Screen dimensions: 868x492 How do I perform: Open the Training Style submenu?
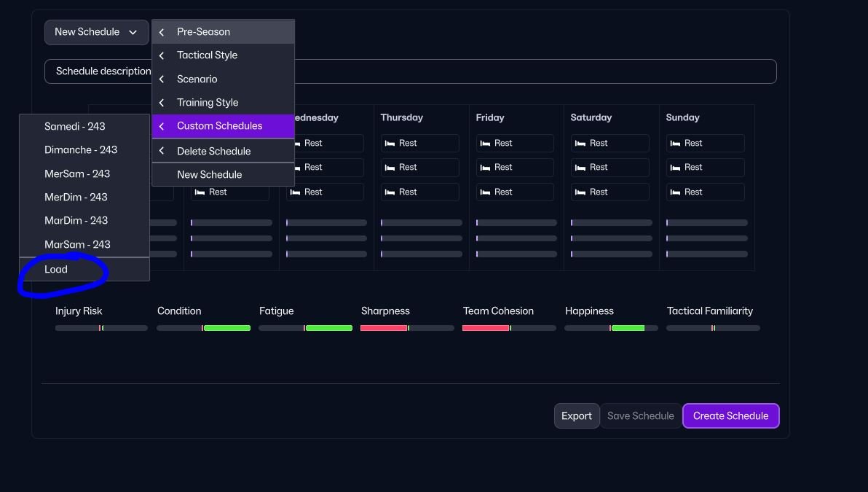tap(223, 103)
